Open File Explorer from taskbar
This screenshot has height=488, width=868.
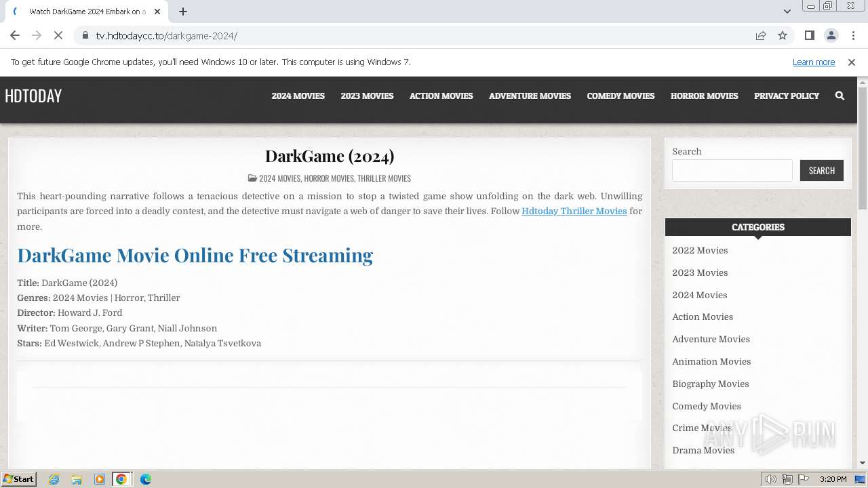pyautogui.click(x=77, y=479)
